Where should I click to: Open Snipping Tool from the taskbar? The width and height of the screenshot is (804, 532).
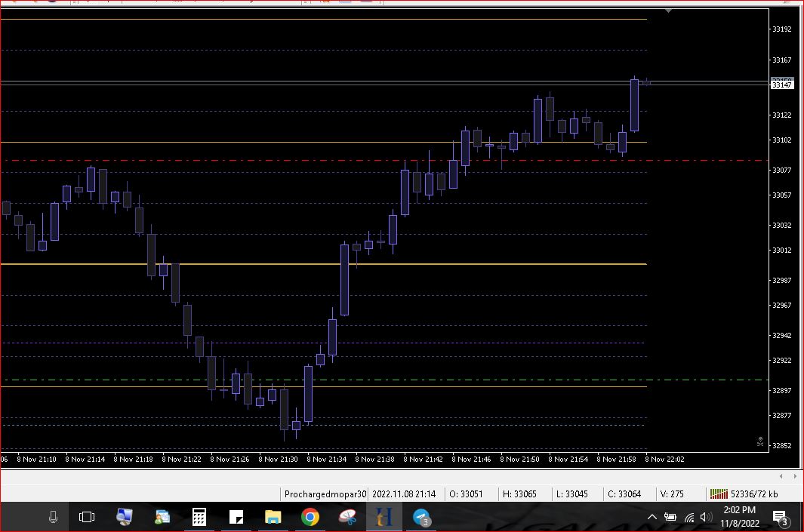347,518
